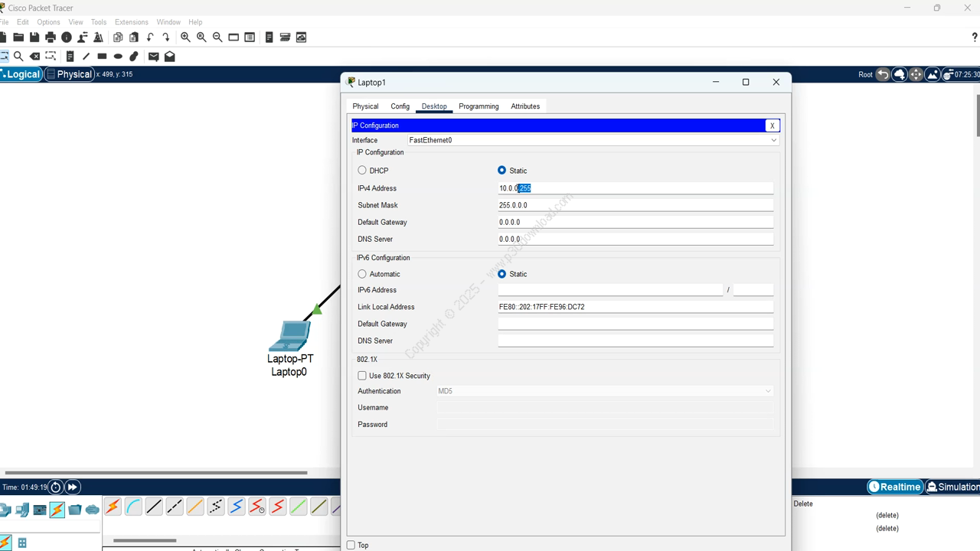Fast forward time with the double-arrow button
The image size is (980, 551).
[x=72, y=487]
